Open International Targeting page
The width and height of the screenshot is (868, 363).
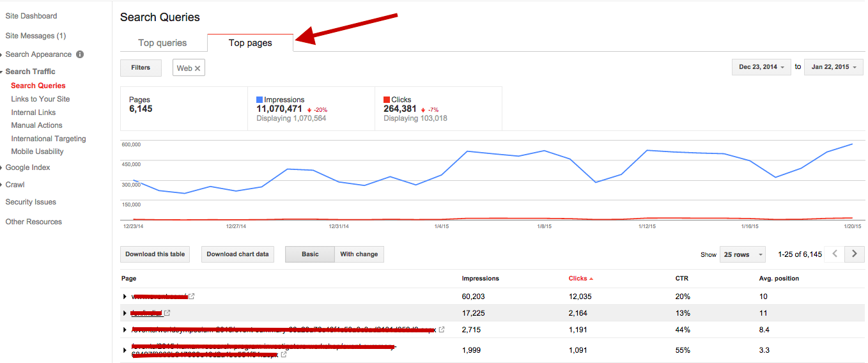pyautogui.click(x=49, y=139)
